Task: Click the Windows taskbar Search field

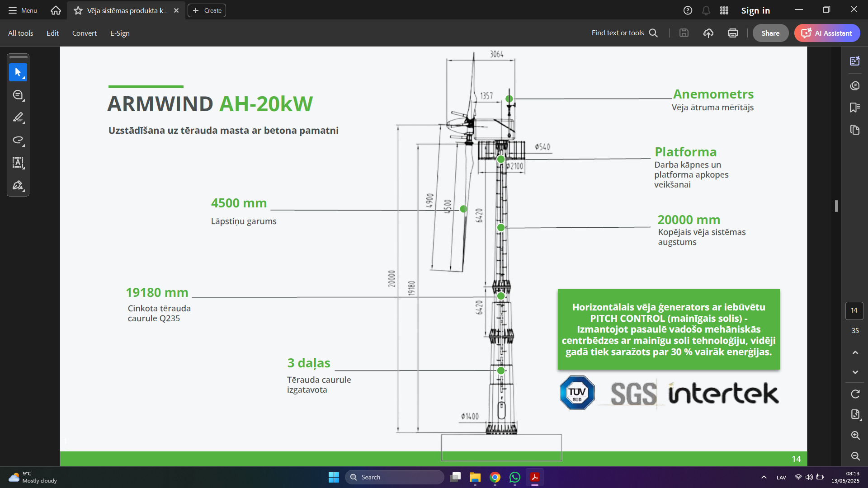Action: [394, 477]
